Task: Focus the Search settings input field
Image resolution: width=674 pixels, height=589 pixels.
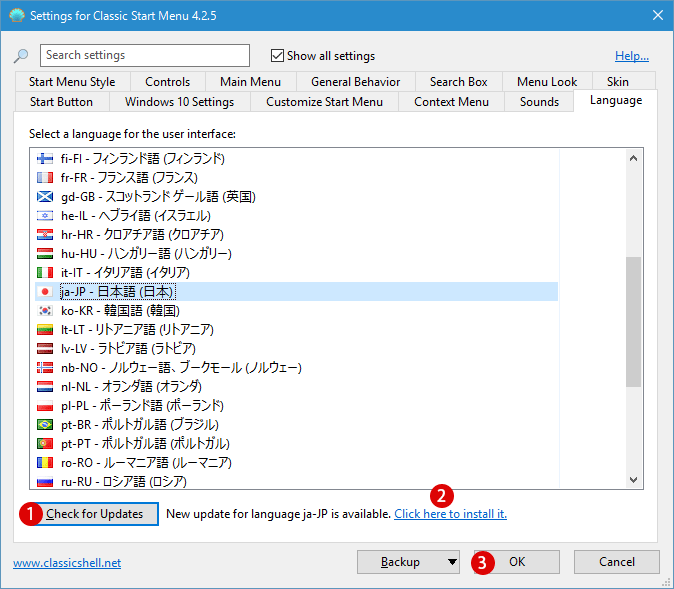Action: 145,55
